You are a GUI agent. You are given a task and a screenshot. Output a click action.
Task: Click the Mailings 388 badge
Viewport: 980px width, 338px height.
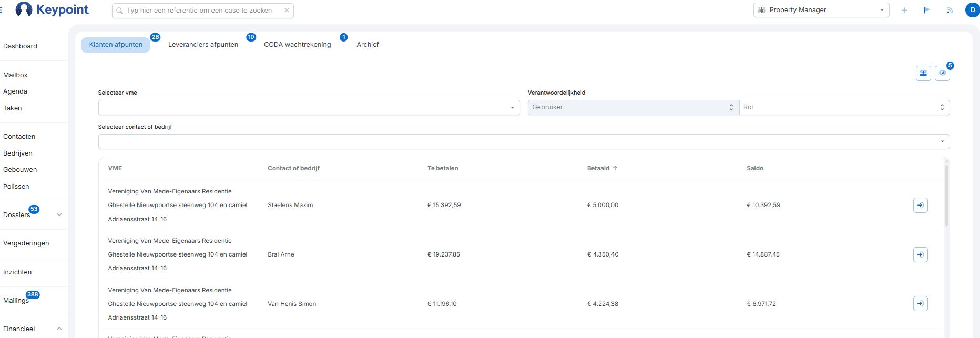tap(33, 295)
